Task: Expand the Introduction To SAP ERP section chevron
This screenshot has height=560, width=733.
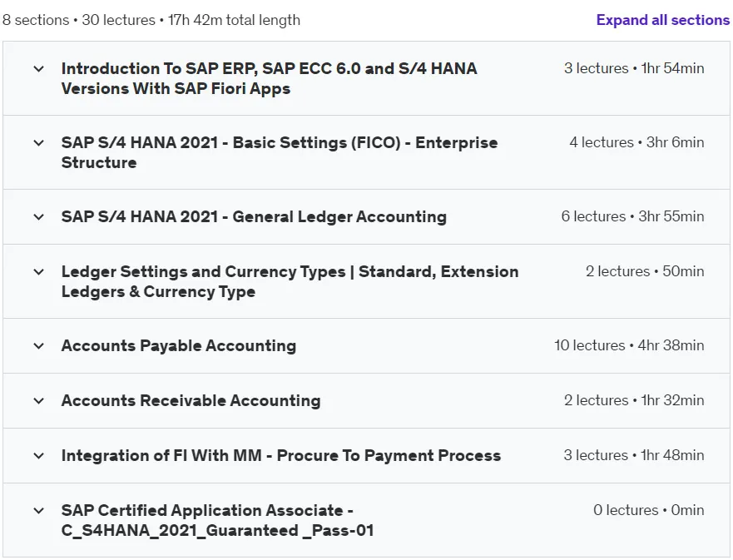Action: [39, 69]
